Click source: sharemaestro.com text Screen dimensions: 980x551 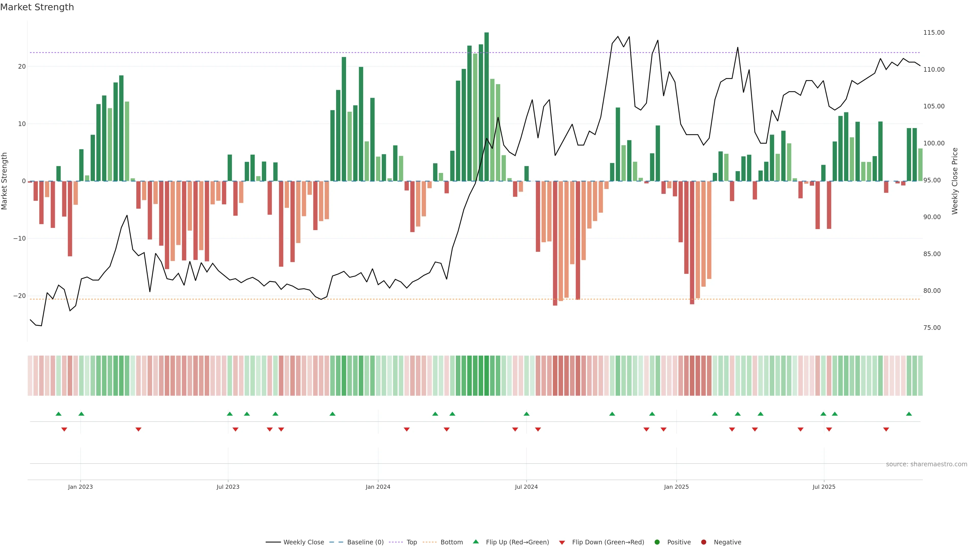point(926,464)
